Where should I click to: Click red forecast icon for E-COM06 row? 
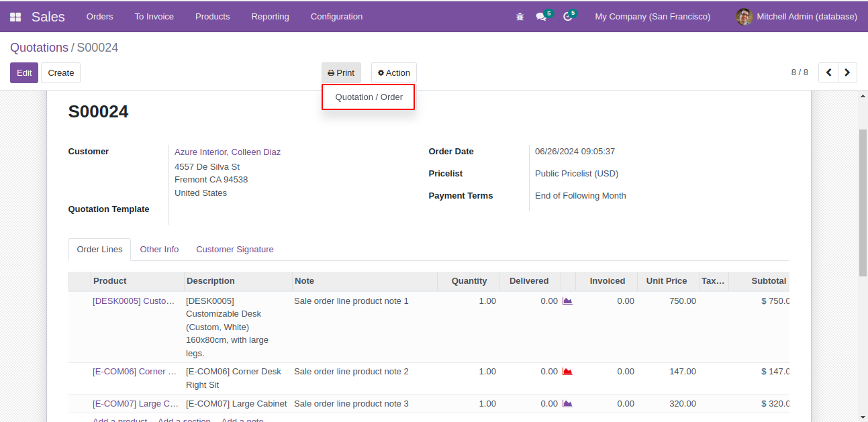click(x=567, y=372)
